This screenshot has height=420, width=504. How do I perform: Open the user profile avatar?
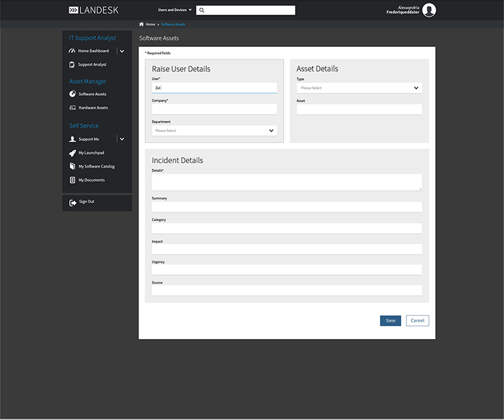(x=429, y=10)
